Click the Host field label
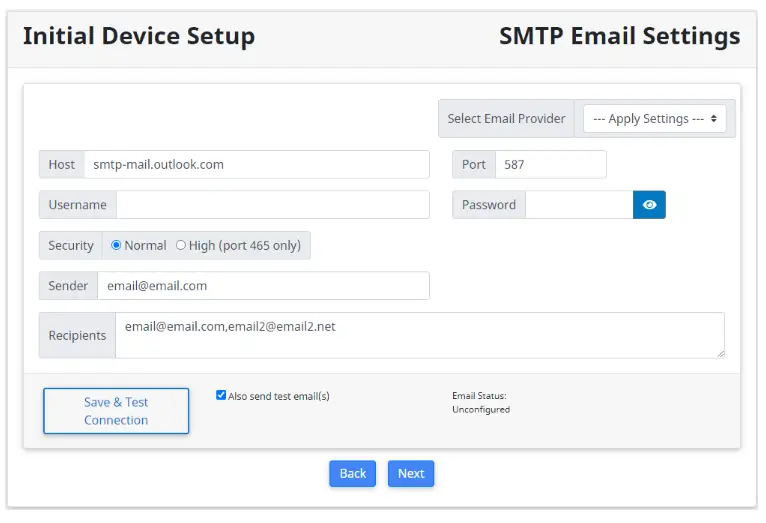 (61, 165)
